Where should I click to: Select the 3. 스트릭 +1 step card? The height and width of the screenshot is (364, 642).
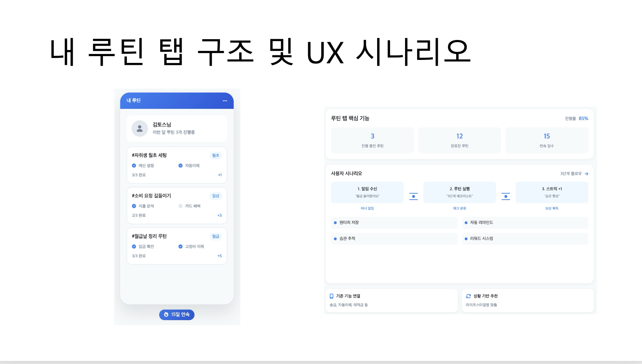click(x=552, y=193)
